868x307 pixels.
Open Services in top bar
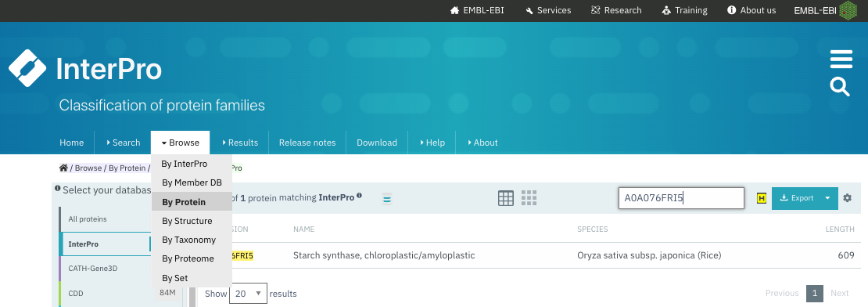pyautogui.click(x=548, y=10)
